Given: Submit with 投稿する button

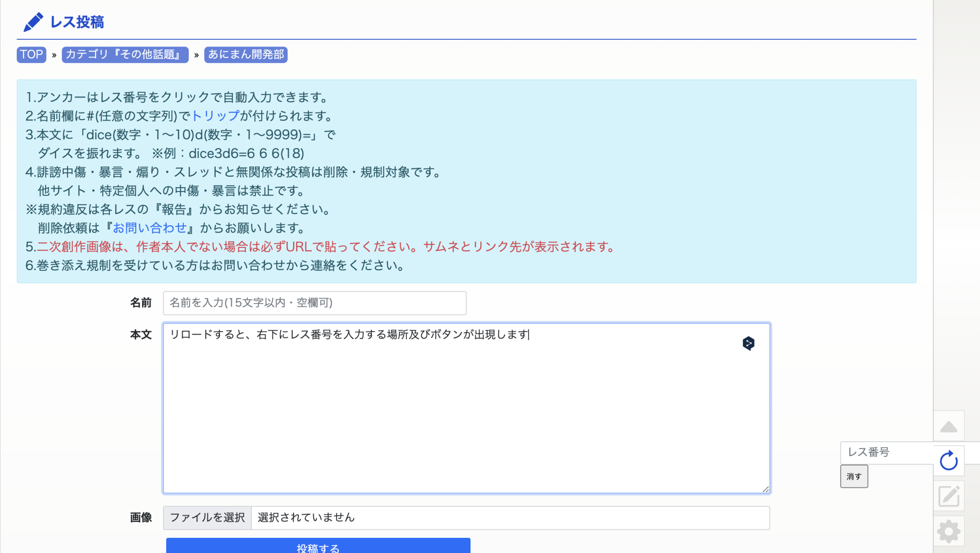Looking at the screenshot, I should click(x=318, y=546).
